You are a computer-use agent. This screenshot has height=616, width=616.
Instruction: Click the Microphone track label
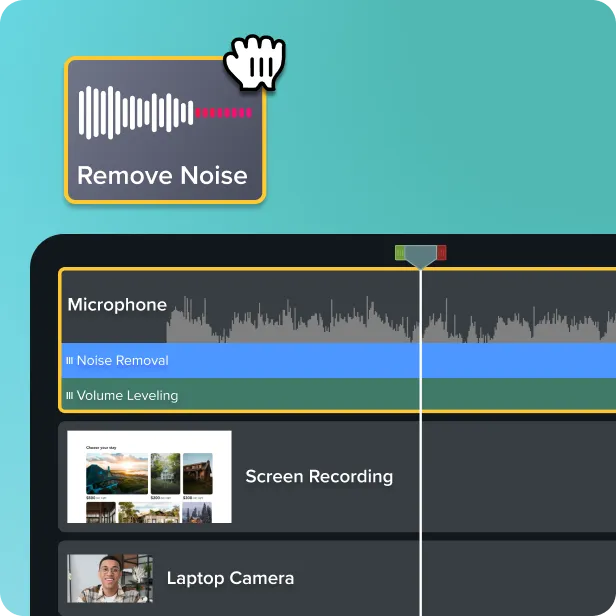[117, 304]
